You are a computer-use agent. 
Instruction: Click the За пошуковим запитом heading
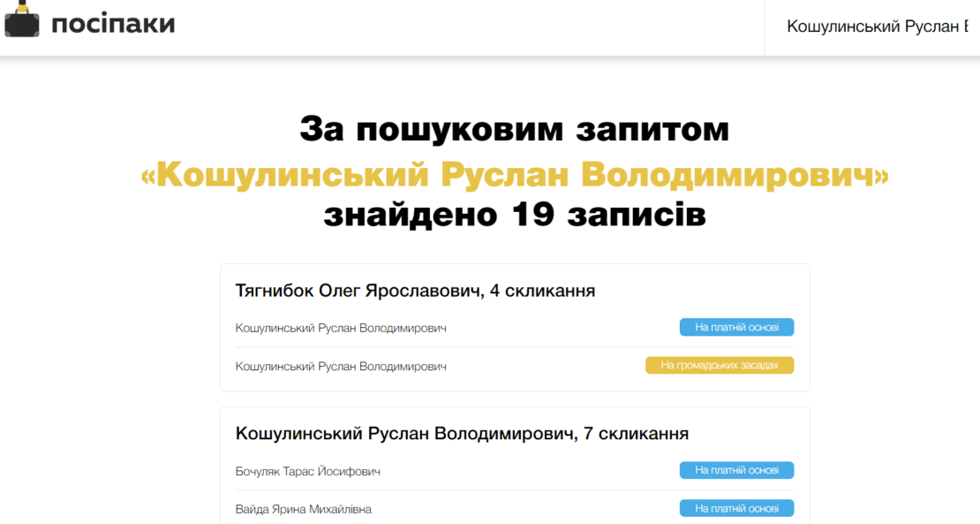tap(515, 129)
